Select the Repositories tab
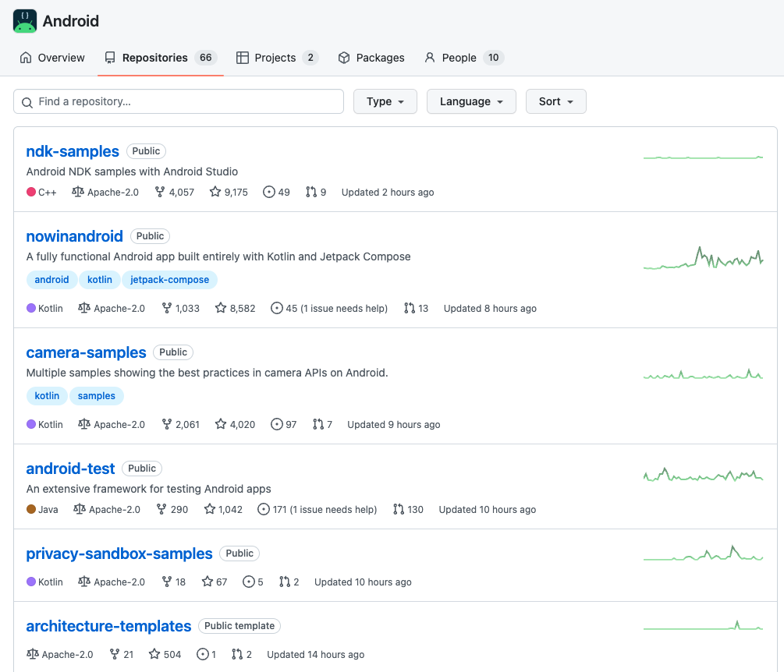Screen dimensions: 784x672 161,58
